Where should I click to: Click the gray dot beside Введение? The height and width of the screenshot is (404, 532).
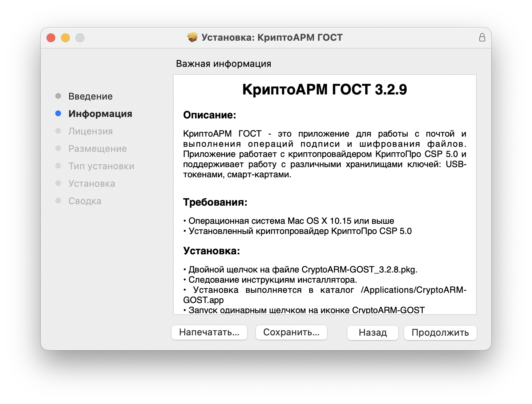(58, 96)
